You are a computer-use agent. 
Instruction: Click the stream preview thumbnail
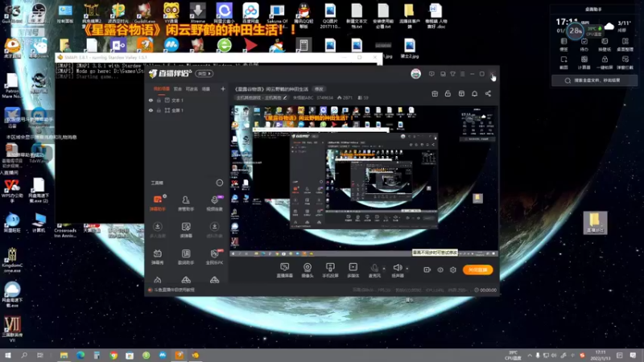coord(365,181)
